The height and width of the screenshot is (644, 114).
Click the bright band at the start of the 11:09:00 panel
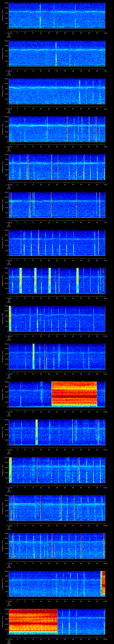click(10, 318)
